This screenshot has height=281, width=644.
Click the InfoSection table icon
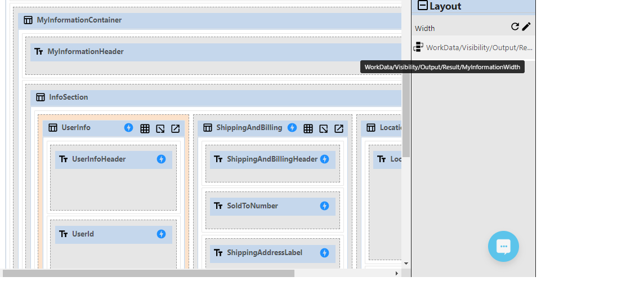[x=41, y=97]
